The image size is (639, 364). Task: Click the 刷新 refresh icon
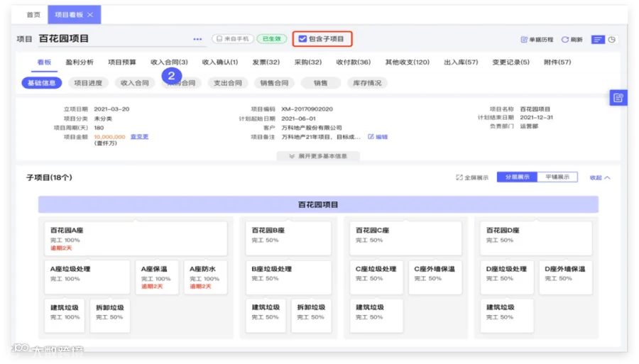(565, 40)
